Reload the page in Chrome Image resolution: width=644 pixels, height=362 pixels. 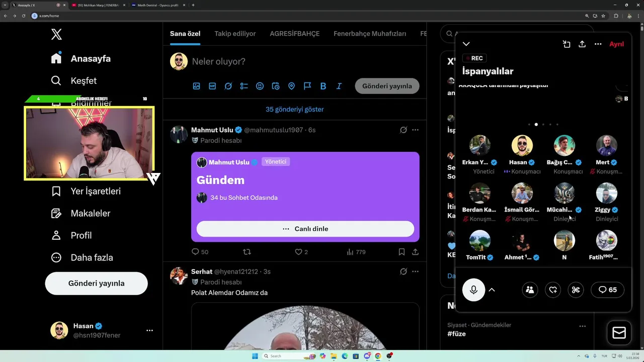pos(23,16)
